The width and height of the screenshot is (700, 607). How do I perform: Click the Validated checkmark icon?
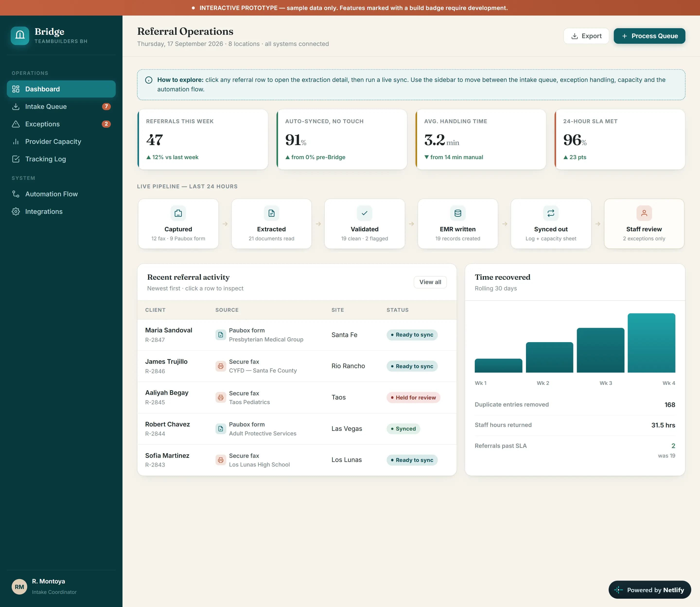(x=365, y=213)
